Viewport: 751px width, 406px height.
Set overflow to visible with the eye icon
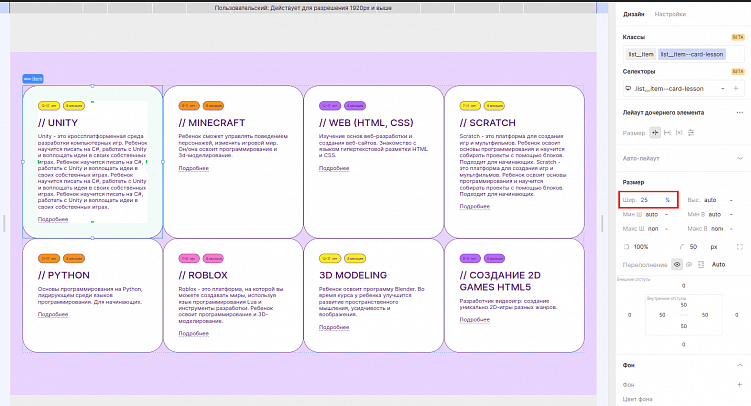(x=677, y=264)
